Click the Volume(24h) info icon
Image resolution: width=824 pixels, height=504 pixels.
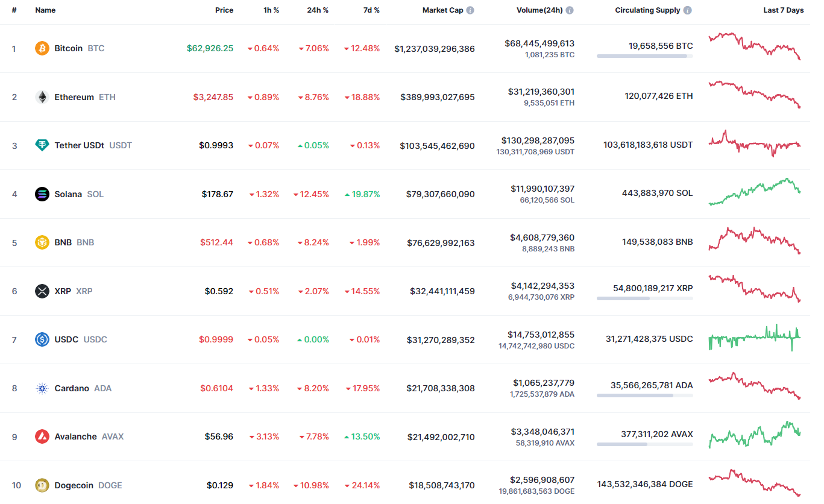click(x=570, y=10)
